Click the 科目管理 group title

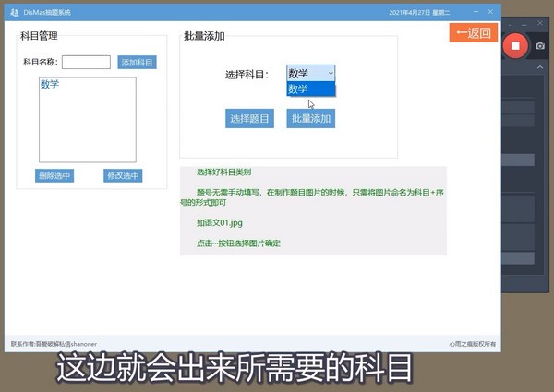(39, 36)
